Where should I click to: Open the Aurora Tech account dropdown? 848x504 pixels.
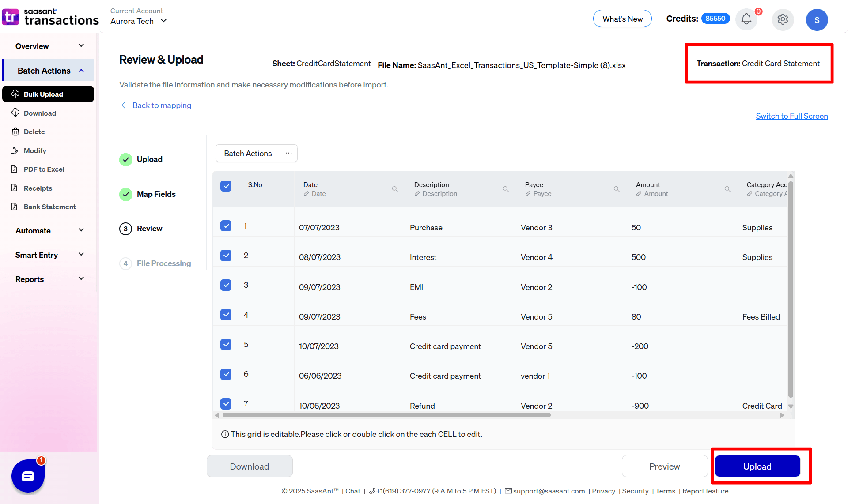tap(139, 21)
